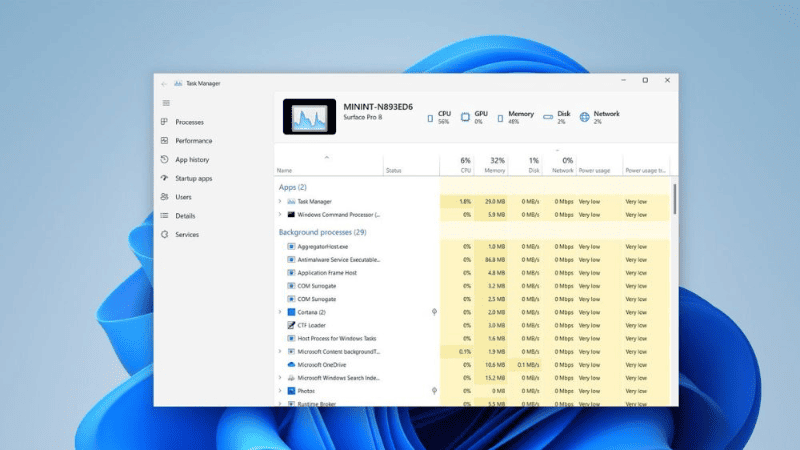800x450 pixels.
Task: Open the Performance tab in sidebar
Action: [x=193, y=141]
